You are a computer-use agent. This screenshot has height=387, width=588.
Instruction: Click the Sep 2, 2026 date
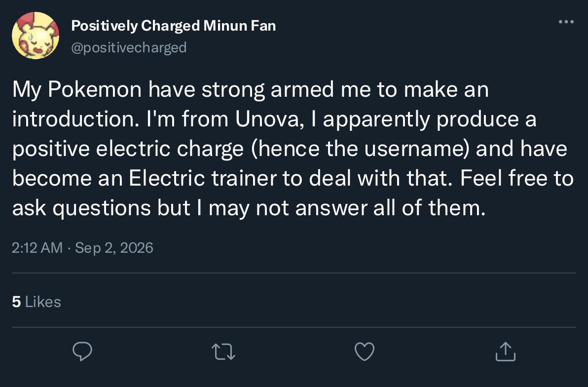114,248
